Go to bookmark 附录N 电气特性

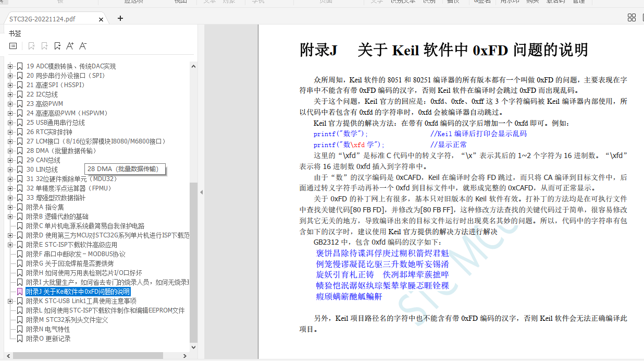click(48, 329)
